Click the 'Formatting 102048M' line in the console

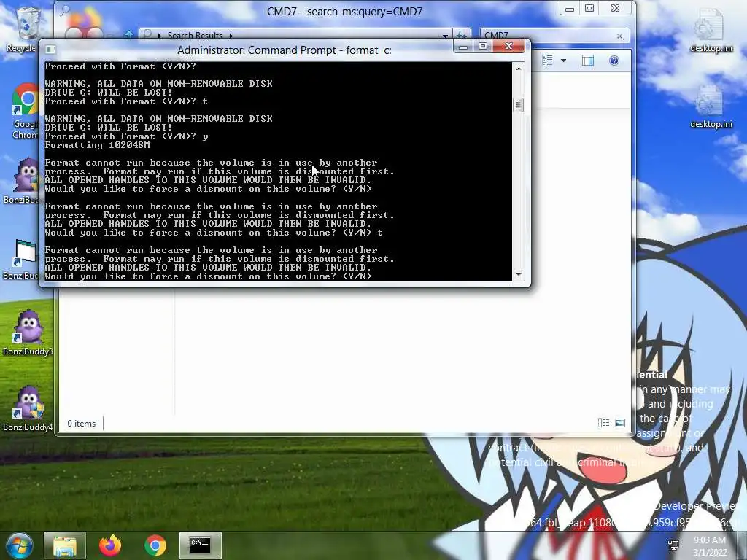[97, 145]
